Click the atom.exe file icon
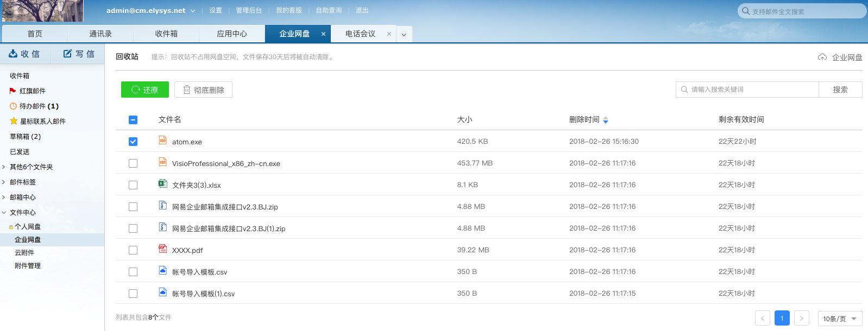 [x=162, y=140]
